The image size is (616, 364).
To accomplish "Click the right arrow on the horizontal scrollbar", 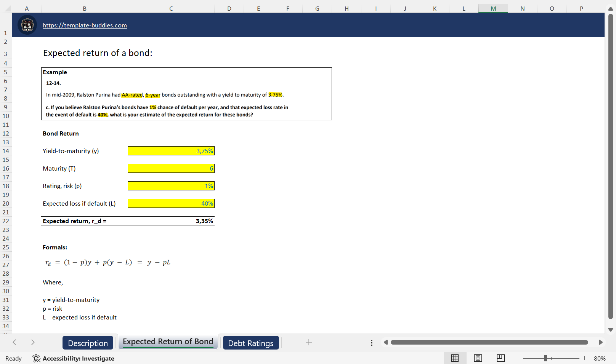I will pos(602,342).
